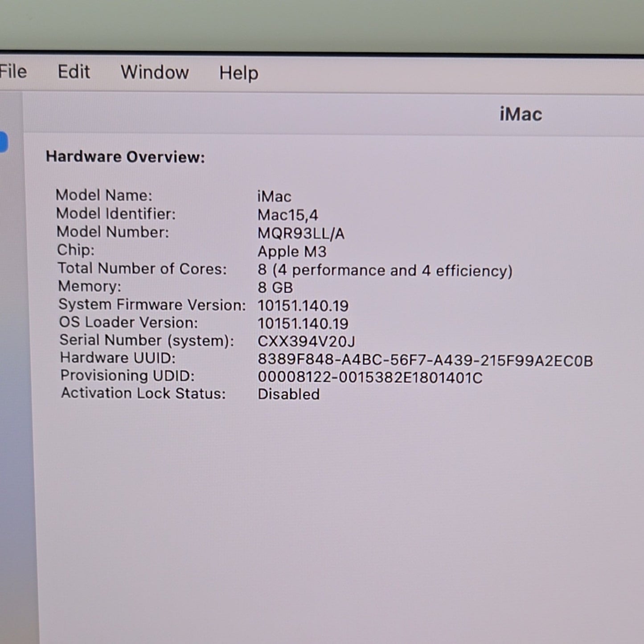Select the Activation Lock Status label
Image resolution: width=644 pixels, height=644 pixels.
pos(144,394)
